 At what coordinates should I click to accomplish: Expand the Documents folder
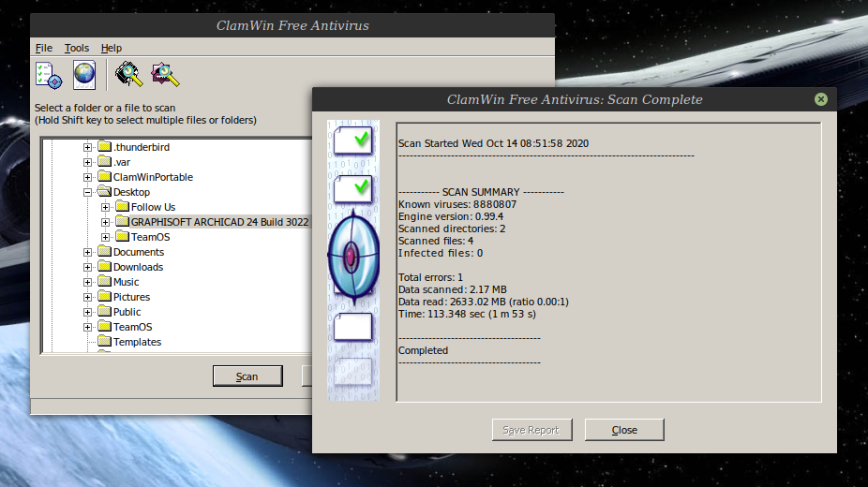coord(87,252)
